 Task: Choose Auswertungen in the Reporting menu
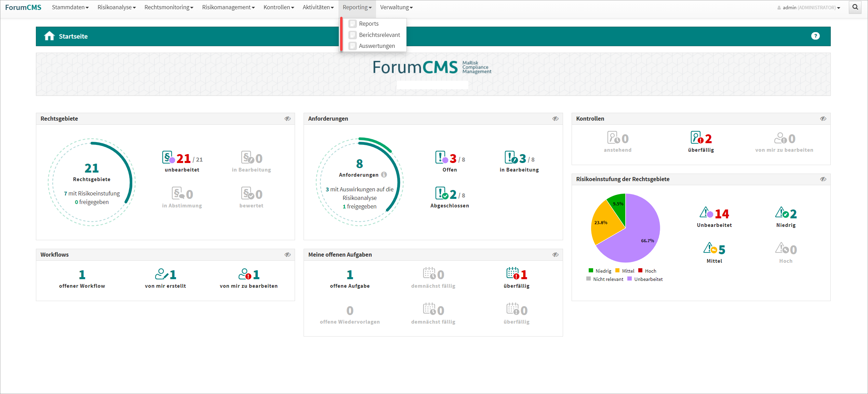point(376,46)
